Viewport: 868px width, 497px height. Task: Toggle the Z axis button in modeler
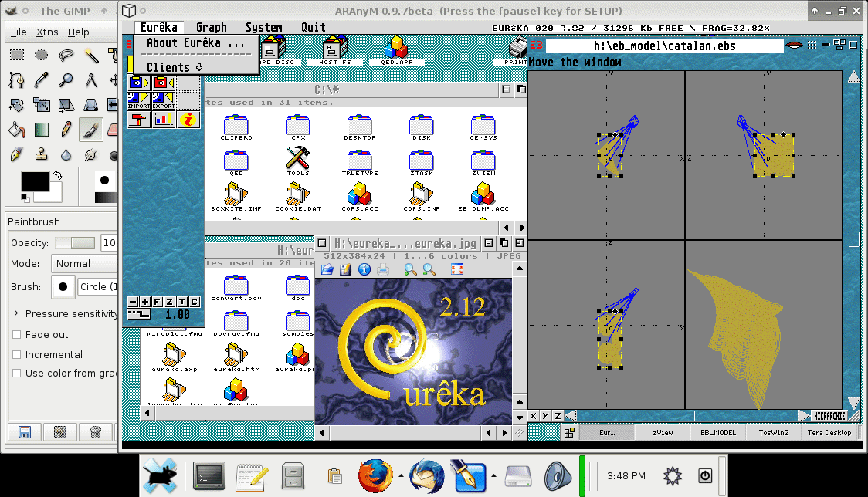click(x=558, y=416)
